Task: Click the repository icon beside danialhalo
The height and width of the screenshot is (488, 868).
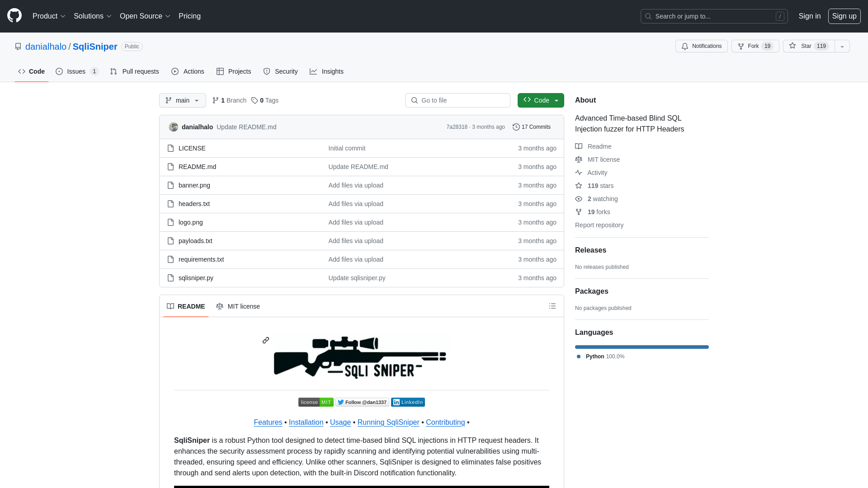Action: coord(18,47)
